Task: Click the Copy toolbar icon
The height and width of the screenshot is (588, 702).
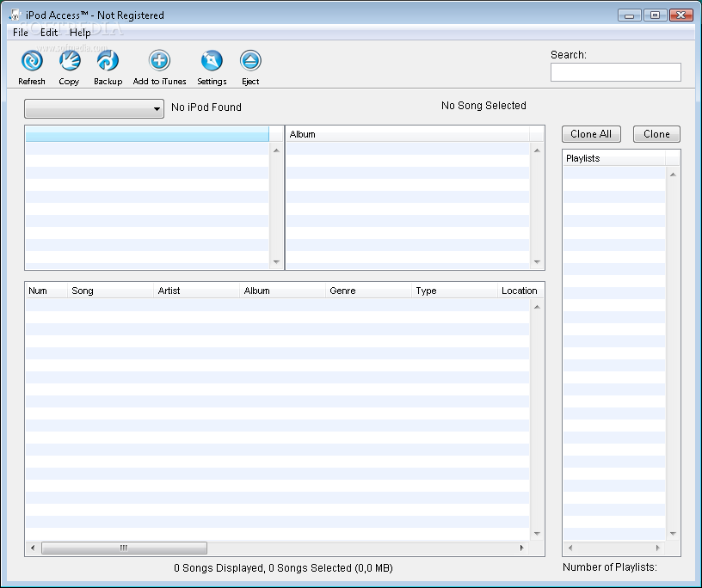Action: [69, 62]
